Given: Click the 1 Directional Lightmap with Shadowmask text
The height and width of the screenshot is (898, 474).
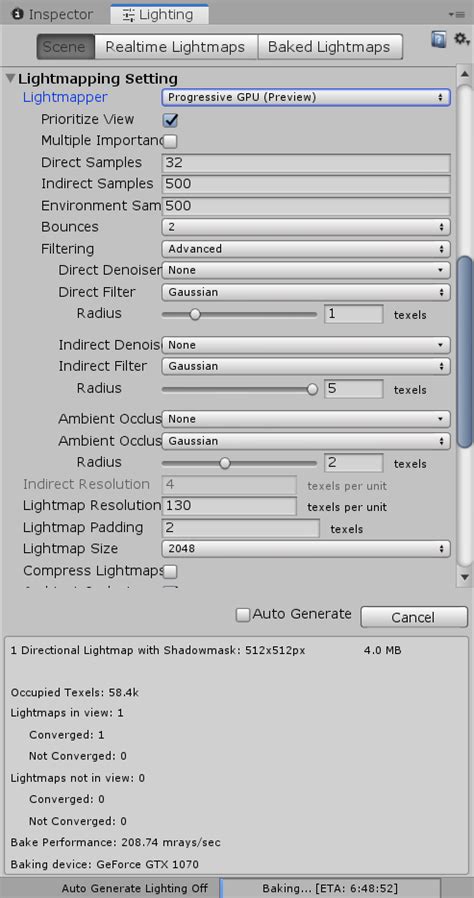Looking at the screenshot, I should click(x=158, y=651).
